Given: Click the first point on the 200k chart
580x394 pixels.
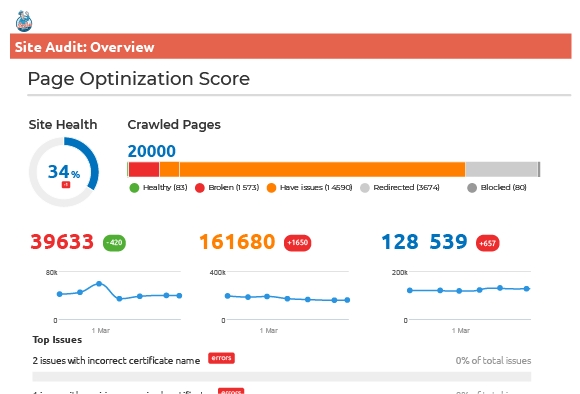Looking at the screenshot, I should pyautogui.click(x=410, y=290).
